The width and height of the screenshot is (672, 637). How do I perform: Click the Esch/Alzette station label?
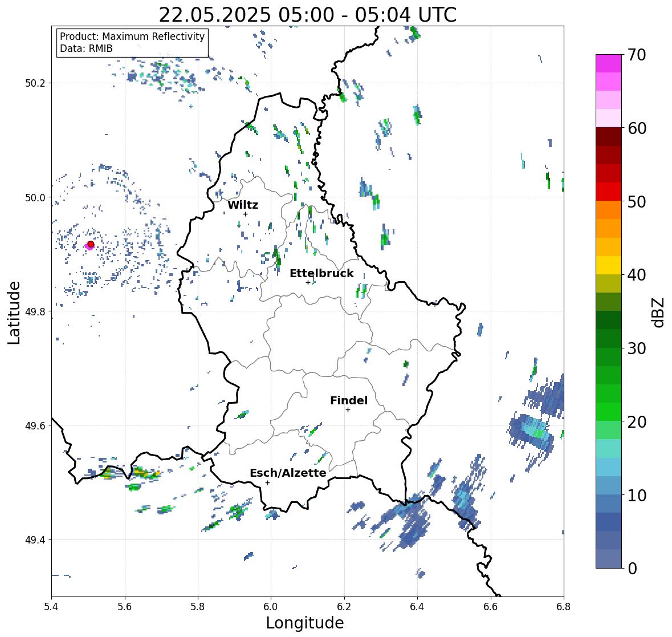point(288,473)
